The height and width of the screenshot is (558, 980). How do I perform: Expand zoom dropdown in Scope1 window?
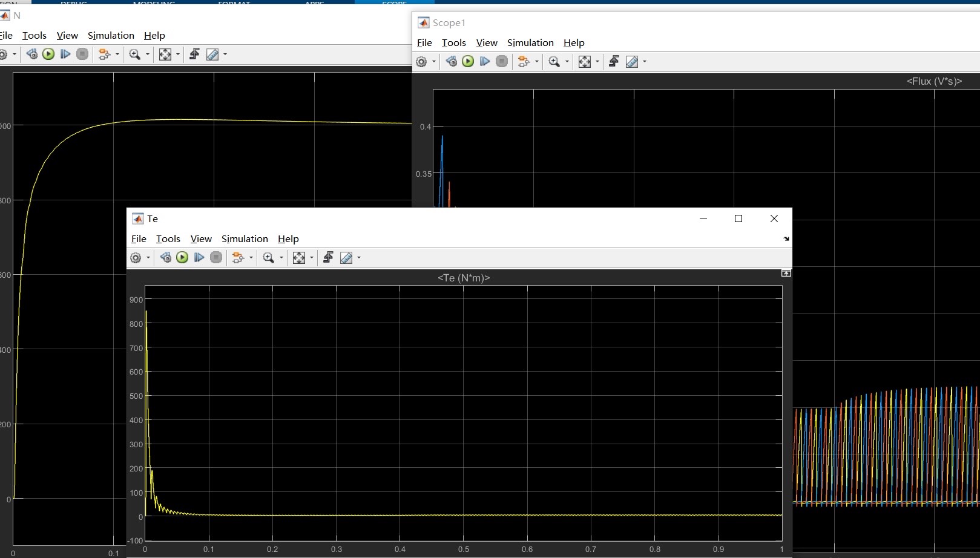(567, 62)
